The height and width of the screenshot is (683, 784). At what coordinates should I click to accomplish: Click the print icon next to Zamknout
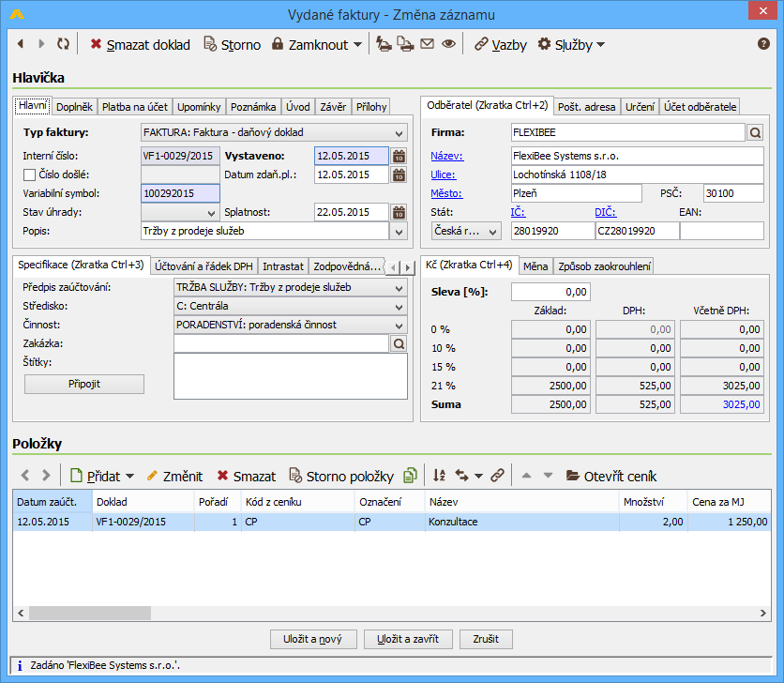click(x=384, y=44)
